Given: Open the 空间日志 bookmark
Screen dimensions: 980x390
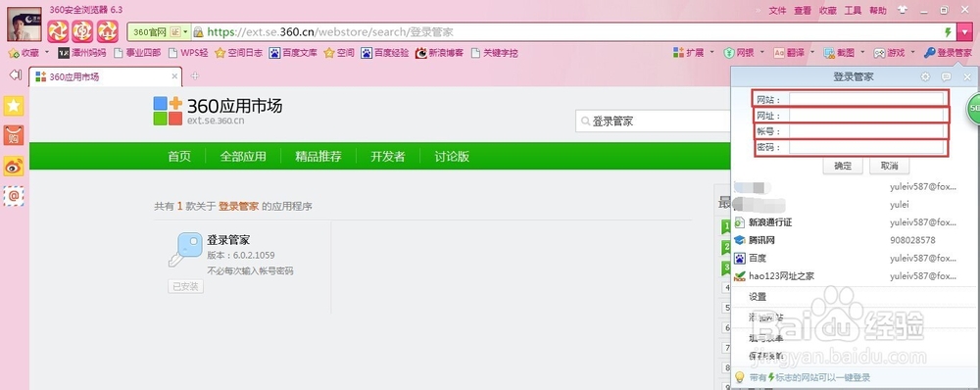Looking at the screenshot, I should point(239,53).
